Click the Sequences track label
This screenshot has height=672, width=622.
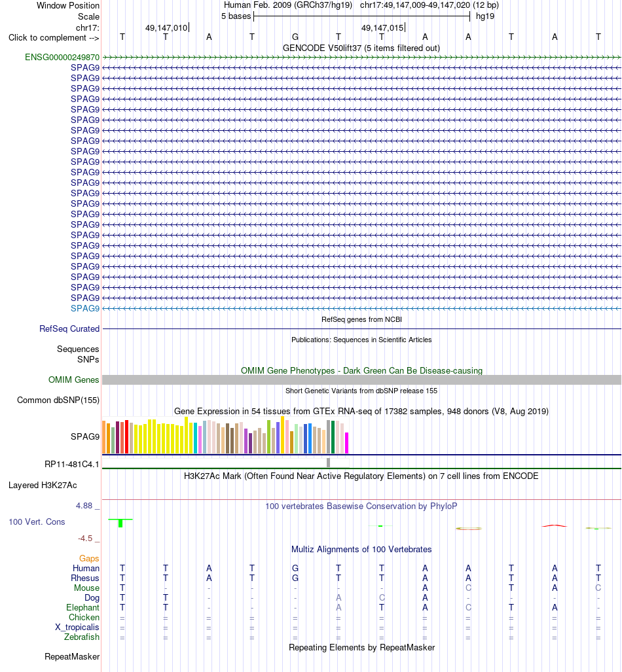tap(78, 349)
